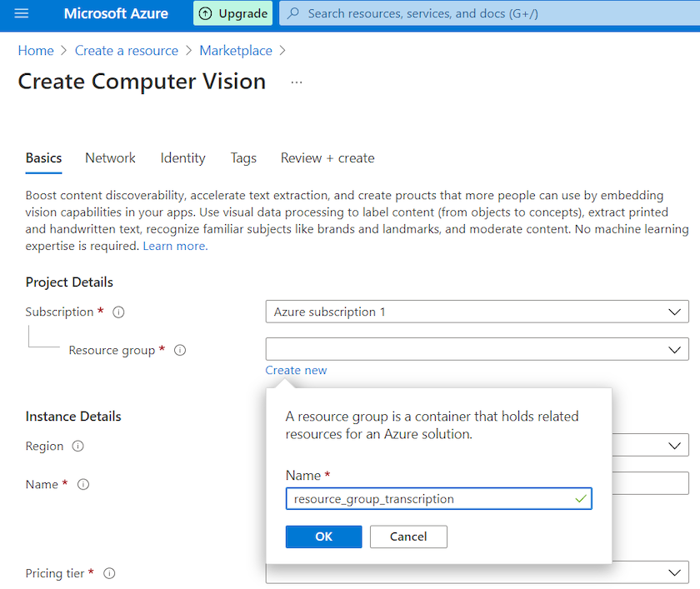This screenshot has width=700, height=589.
Task: Open the Learn more link
Action: tap(174, 246)
